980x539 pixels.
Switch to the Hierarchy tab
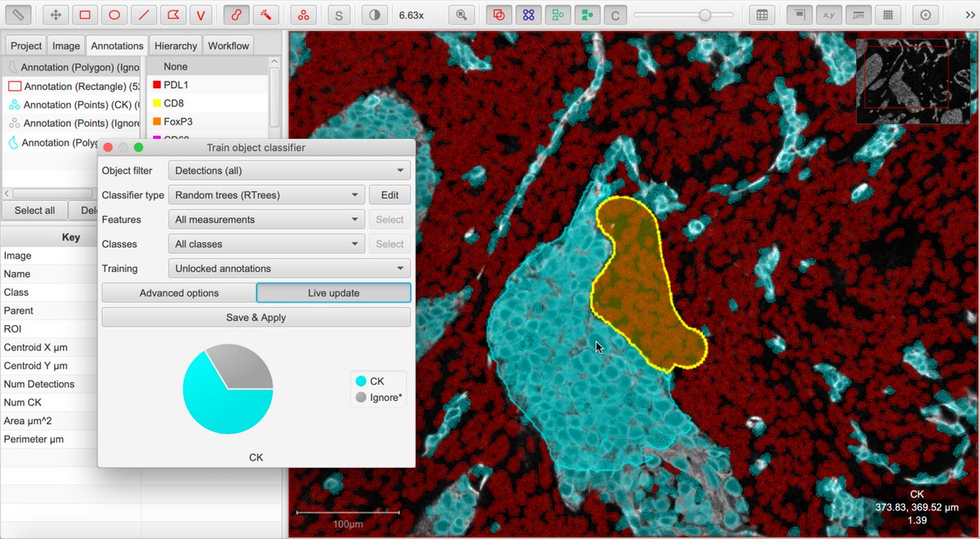[x=175, y=45]
